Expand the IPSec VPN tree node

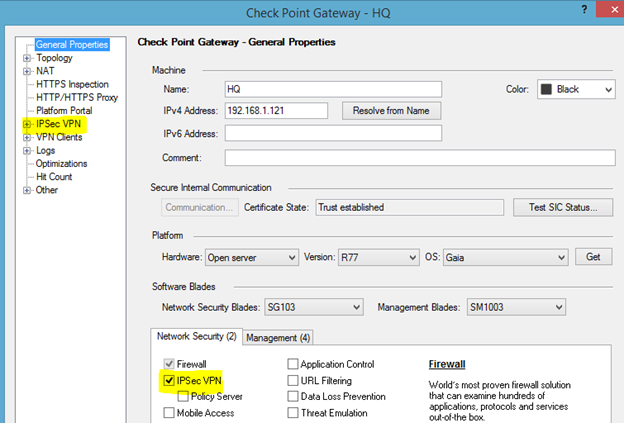click(27, 124)
